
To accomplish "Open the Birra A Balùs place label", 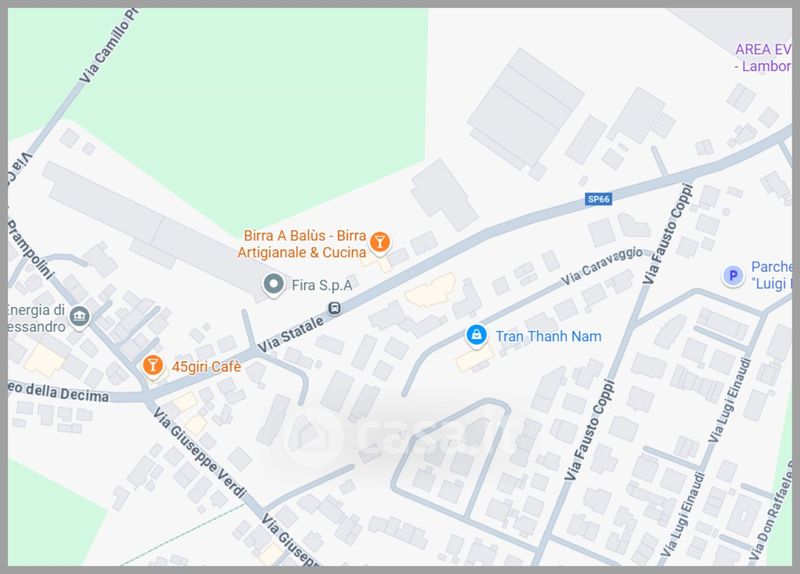I will (x=302, y=244).
